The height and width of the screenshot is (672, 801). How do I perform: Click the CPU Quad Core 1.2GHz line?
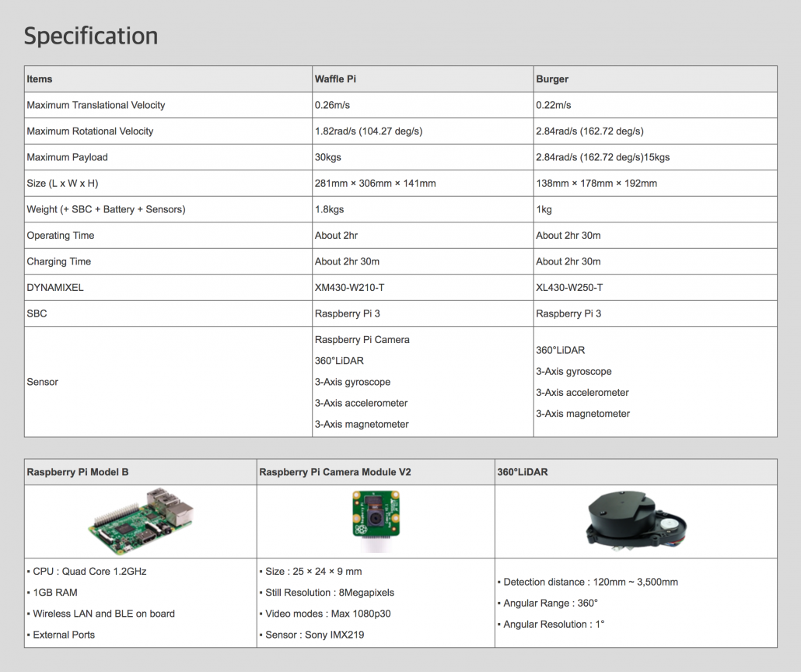(89, 572)
